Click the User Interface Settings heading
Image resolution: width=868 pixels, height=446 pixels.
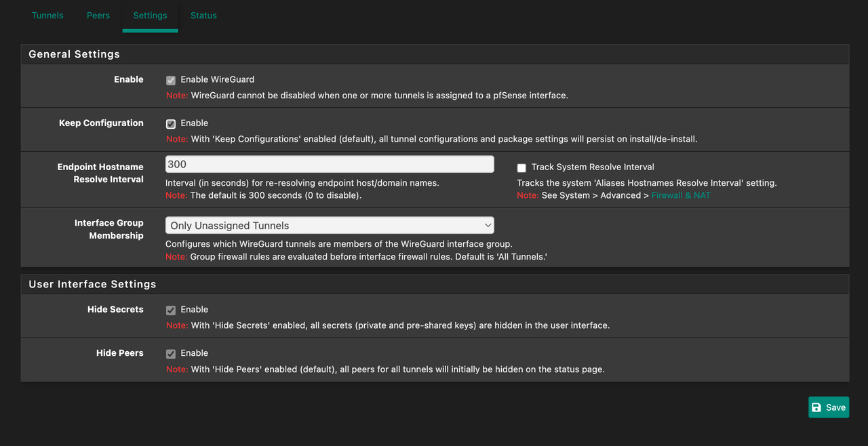92,284
